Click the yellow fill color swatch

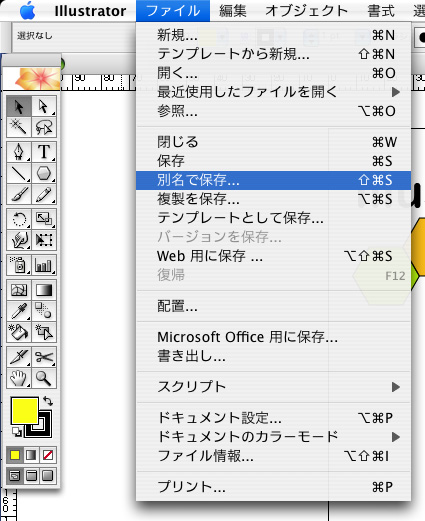tap(25, 410)
